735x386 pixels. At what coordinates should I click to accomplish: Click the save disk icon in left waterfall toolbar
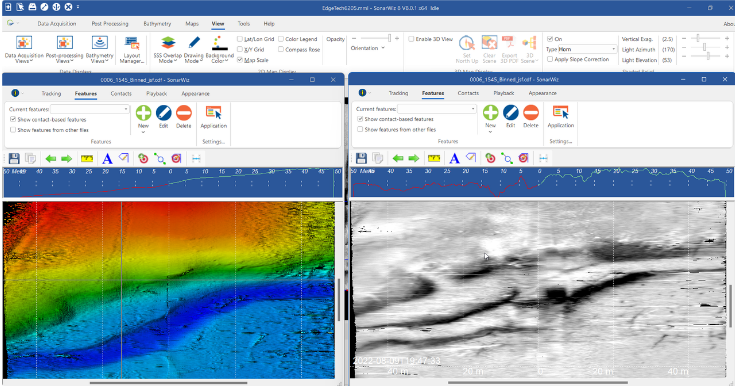[x=14, y=159]
